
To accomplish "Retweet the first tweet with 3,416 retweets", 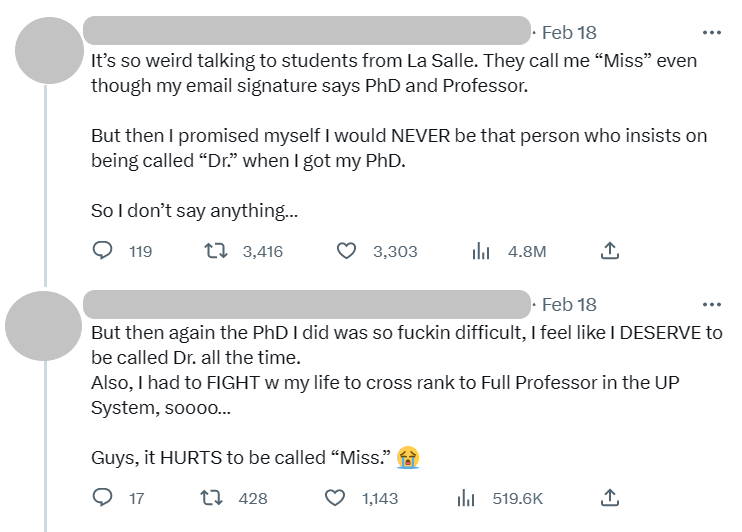I will (x=216, y=250).
